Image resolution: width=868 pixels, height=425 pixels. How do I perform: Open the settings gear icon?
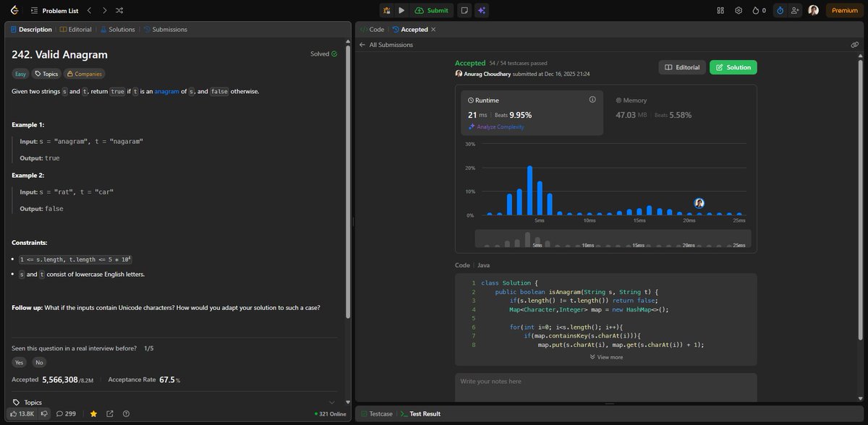739,10
